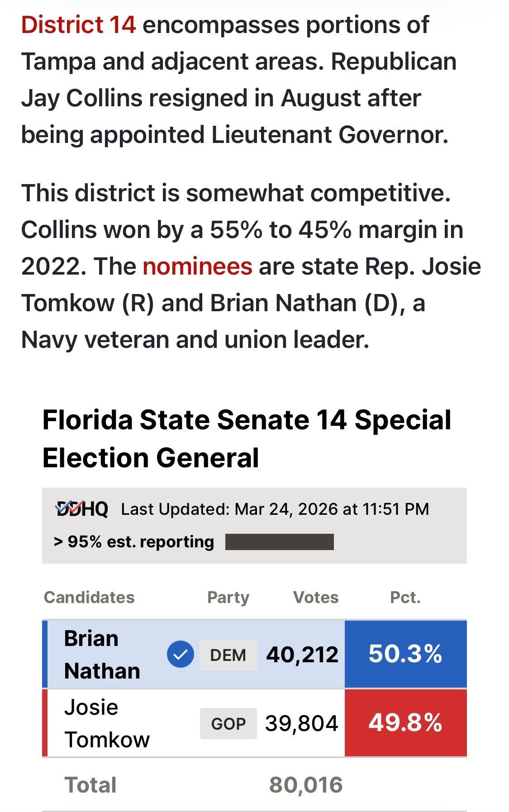The height and width of the screenshot is (812, 509).
Task: Click the blue winner checkmark icon
Action: 181,654
